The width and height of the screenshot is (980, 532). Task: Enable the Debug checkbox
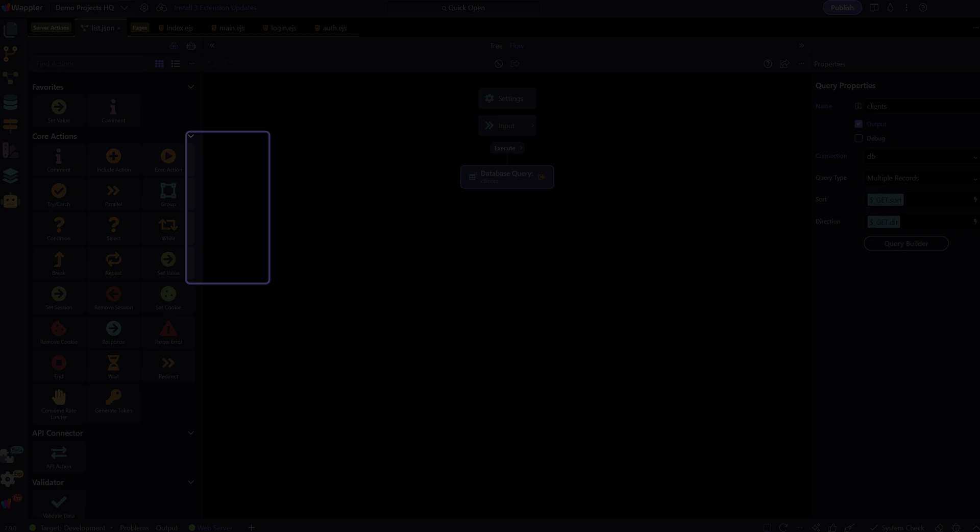point(859,138)
